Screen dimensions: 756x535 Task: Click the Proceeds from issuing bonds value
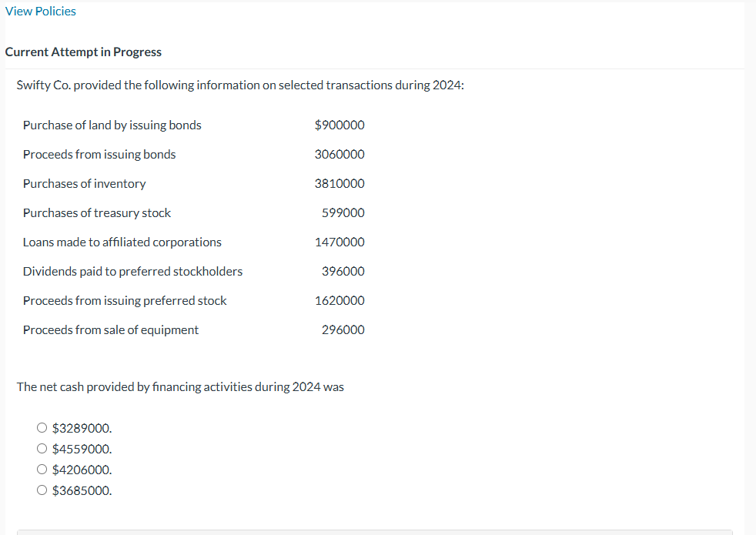point(338,154)
